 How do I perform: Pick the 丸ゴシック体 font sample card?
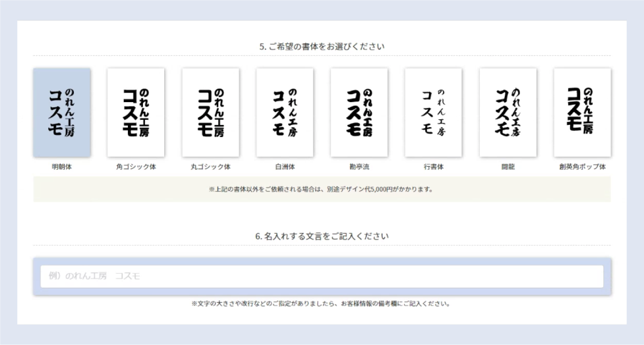click(211, 113)
